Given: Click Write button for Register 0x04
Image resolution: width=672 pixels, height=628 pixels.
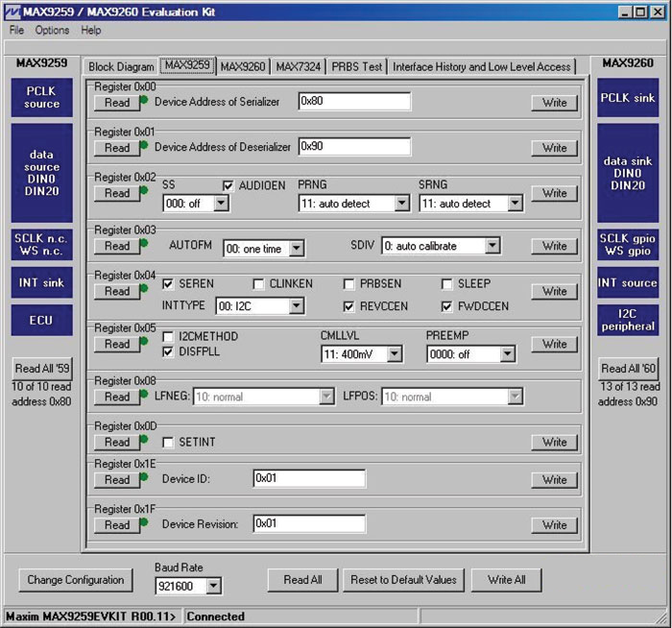Looking at the screenshot, I should click(x=555, y=291).
